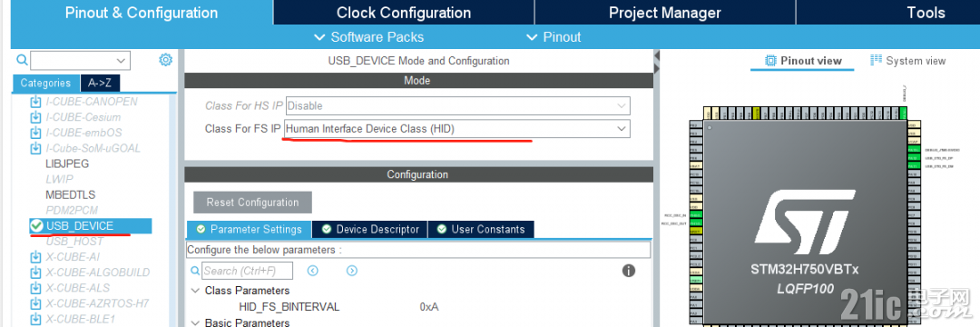Click the settings gear icon in sidebar
This screenshot has height=327, width=980.
click(166, 60)
